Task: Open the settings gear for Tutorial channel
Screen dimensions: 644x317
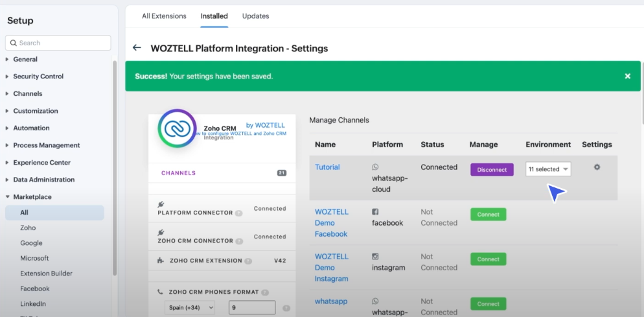Action: point(597,167)
